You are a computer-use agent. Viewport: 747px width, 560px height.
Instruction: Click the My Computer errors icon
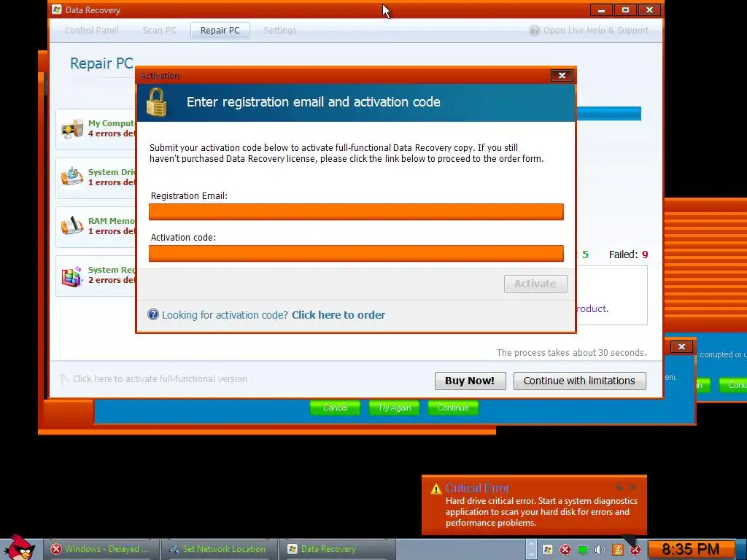click(72, 128)
